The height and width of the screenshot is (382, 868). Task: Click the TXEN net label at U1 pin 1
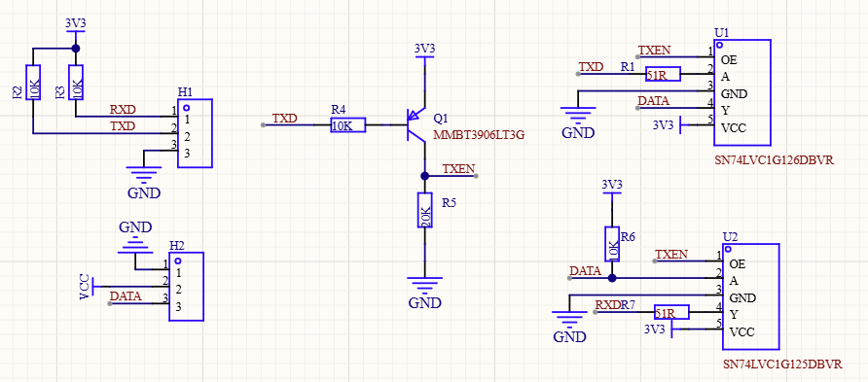[x=654, y=51]
